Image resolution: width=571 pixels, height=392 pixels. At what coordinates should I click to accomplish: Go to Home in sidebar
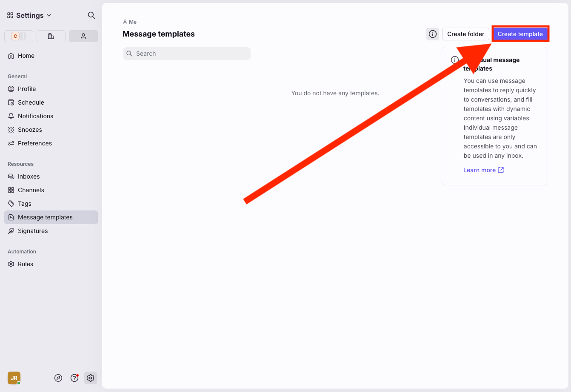26,56
